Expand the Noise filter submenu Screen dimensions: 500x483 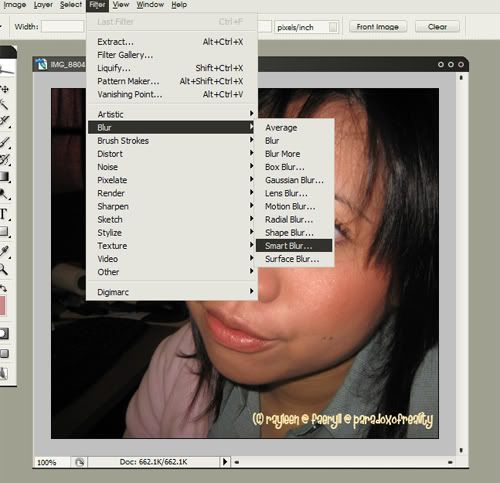[x=172, y=167]
